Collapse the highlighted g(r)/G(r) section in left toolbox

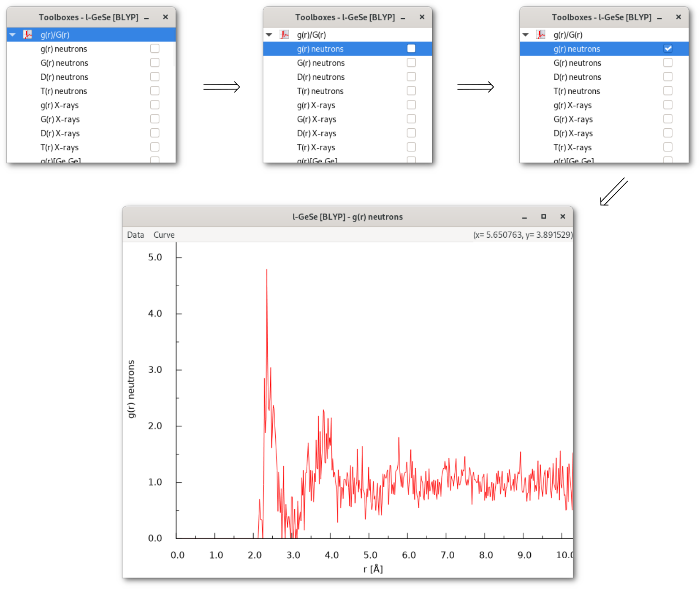[13, 35]
